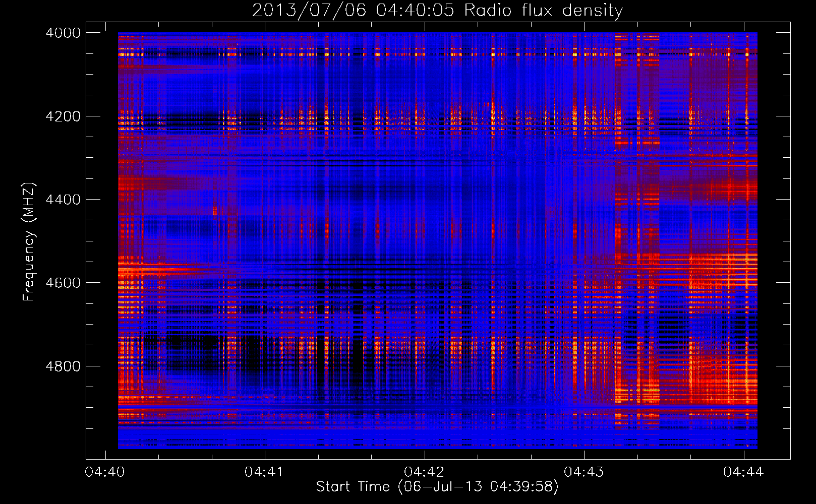Viewport: 816px width, 504px height.
Task: Click the "Start Time (06-Jul-13 04:39:58)" label
Action: tap(437, 487)
